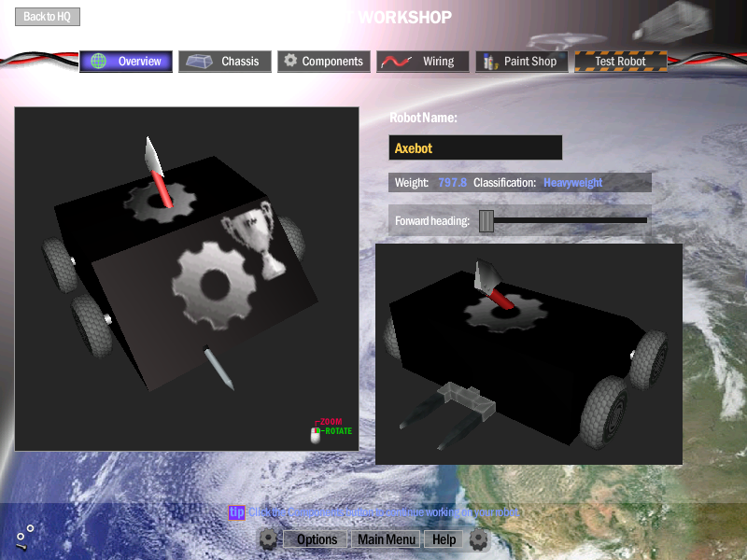Click the Weight: label
The width and height of the screenshot is (747, 560).
(412, 182)
